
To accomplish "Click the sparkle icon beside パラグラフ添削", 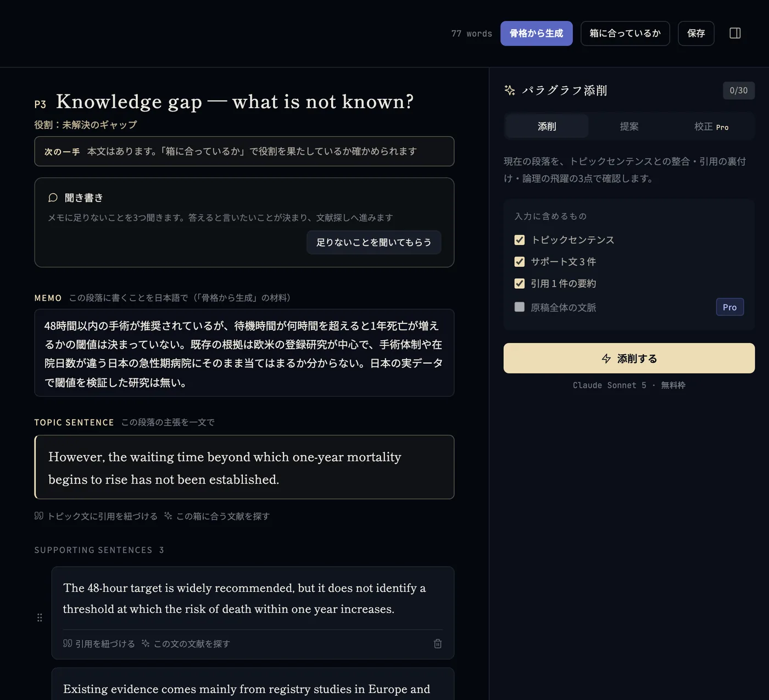I will coord(510,91).
